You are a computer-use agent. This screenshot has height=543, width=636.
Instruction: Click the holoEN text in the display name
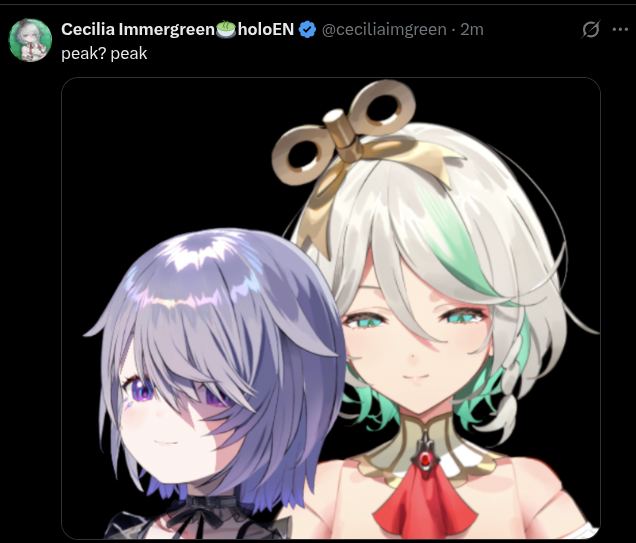tap(266, 29)
